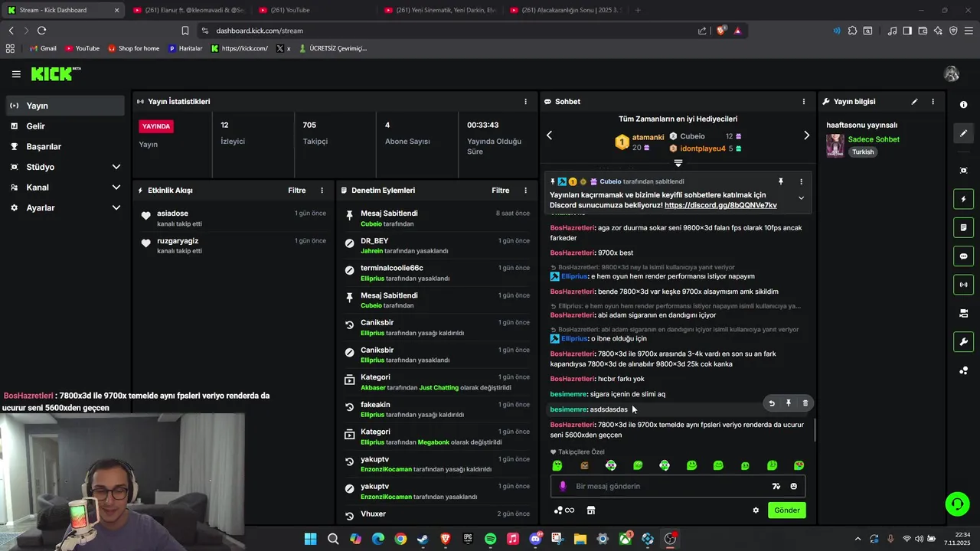
Task: Open the shop icon below chat input
Action: (x=590, y=510)
